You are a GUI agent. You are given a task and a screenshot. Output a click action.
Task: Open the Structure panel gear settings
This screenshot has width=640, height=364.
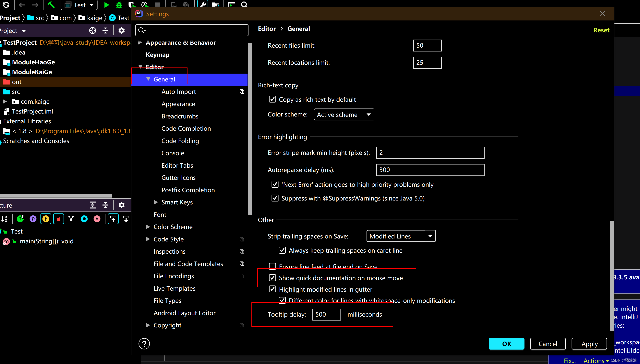121,205
